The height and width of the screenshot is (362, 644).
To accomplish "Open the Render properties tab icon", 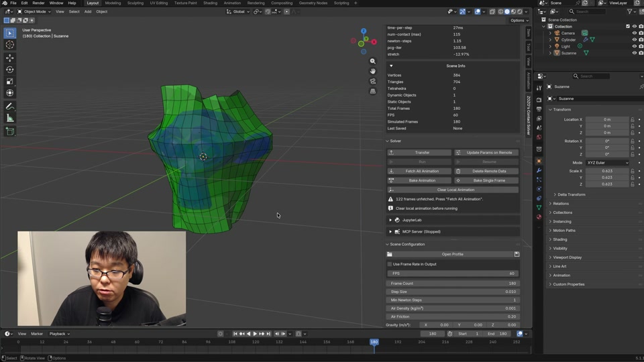I will (x=539, y=100).
